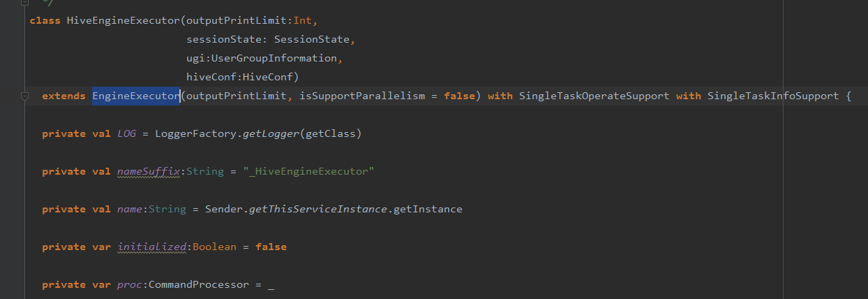The image size is (868, 299).
Task: Collapse the comment block fold marker at top
Action: tap(24, 2)
